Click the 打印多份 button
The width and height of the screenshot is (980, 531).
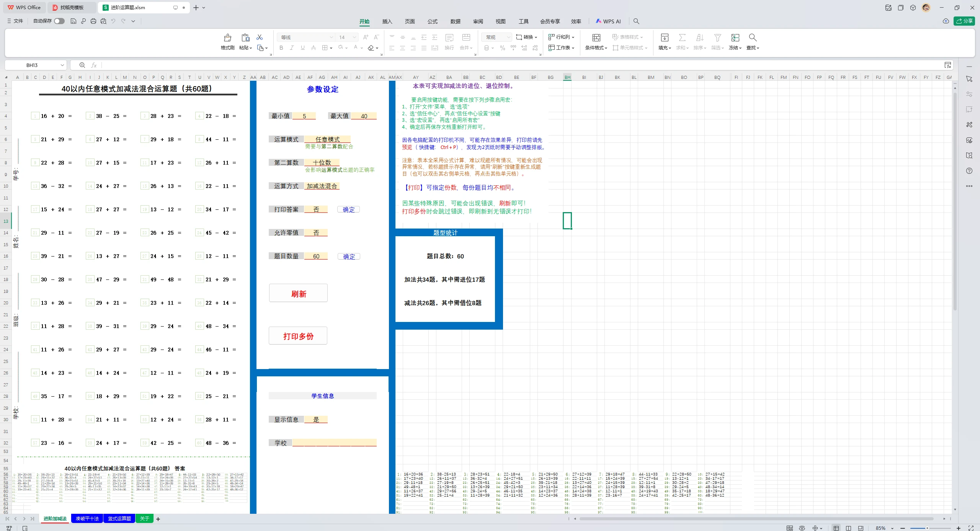pyautogui.click(x=298, y=336)
